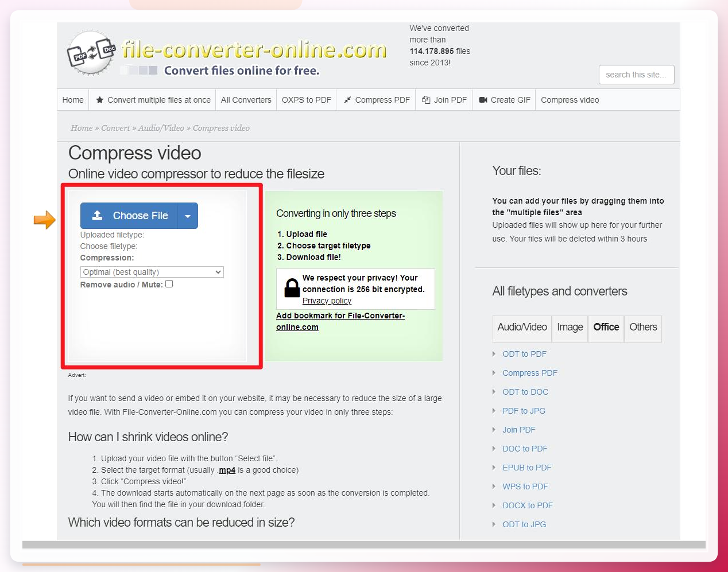The height and width of the screenshot is (572, 728).
Task: Open the Compress PDF menu item
Action: (x=377, y=100)
